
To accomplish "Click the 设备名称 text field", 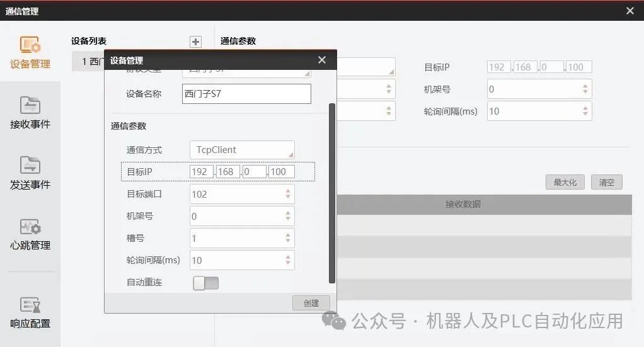I will (246, 94).
